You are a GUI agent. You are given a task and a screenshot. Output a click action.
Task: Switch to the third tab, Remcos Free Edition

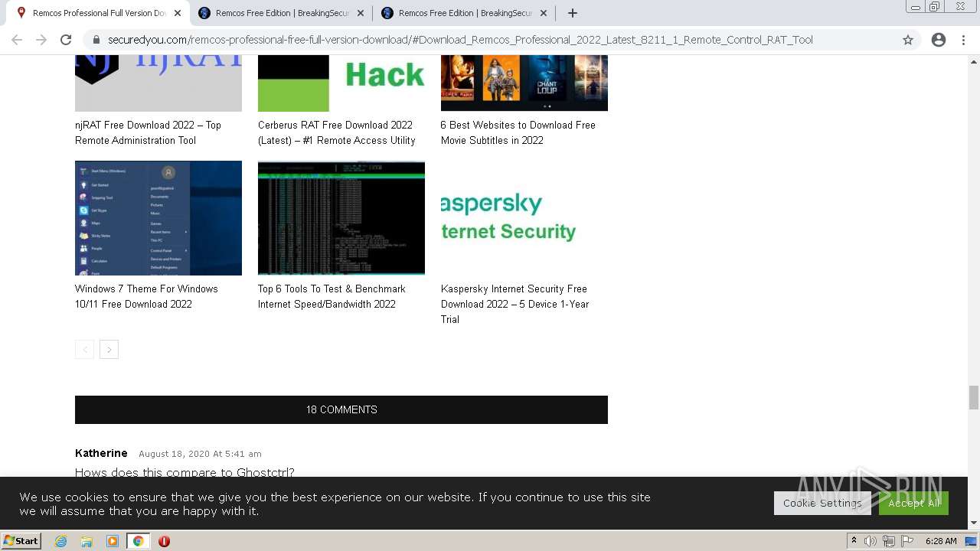click(x=464, y=13)
